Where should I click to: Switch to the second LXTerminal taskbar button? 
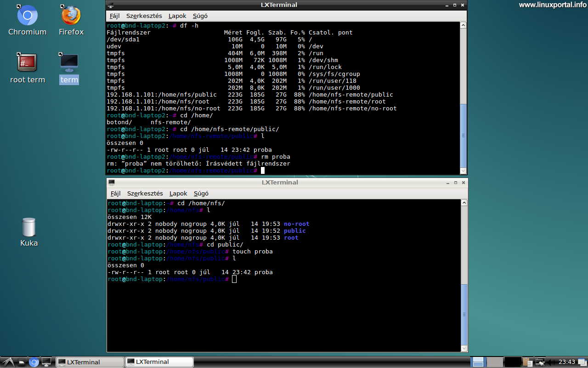(159, 362)
